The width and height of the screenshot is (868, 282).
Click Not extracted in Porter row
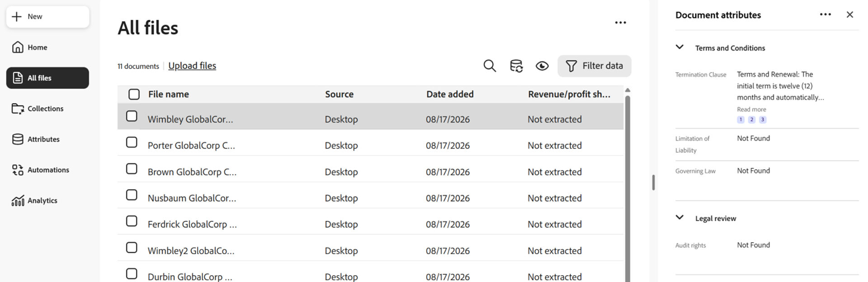click(555, 146)
